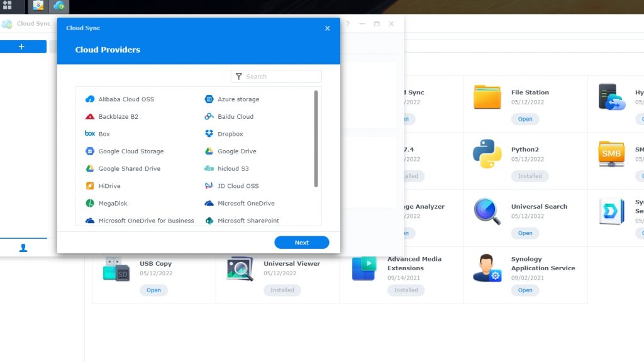The height and width of the screenshot is (362, 644).
Task: Open USB Copy from Package Center
Action: pos(153,290)
